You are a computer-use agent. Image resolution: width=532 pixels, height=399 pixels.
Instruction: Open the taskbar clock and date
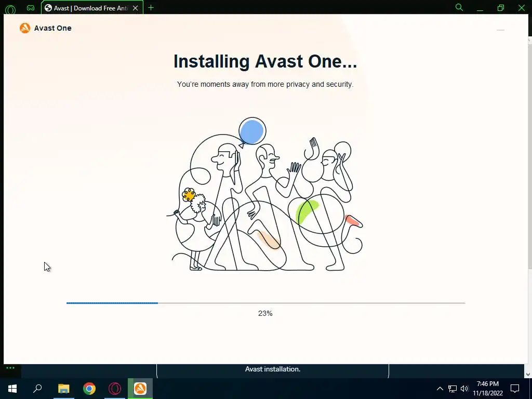coord(488,389)
